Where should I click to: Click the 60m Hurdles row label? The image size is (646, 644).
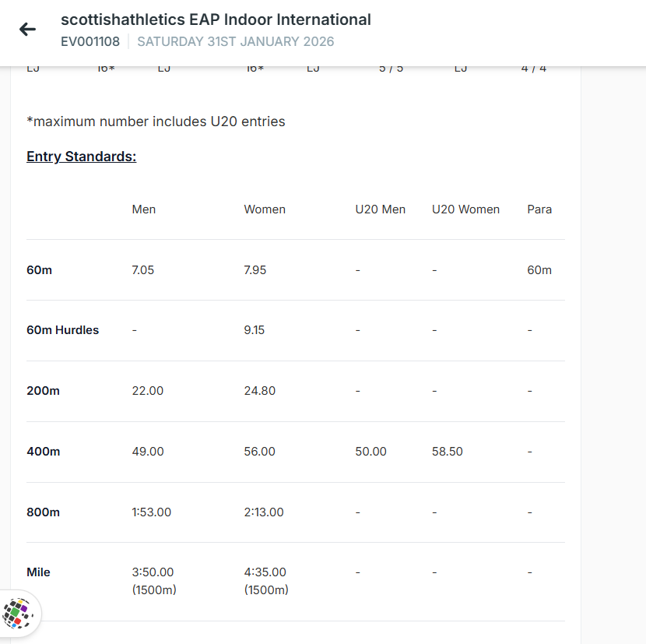point(63,330)
